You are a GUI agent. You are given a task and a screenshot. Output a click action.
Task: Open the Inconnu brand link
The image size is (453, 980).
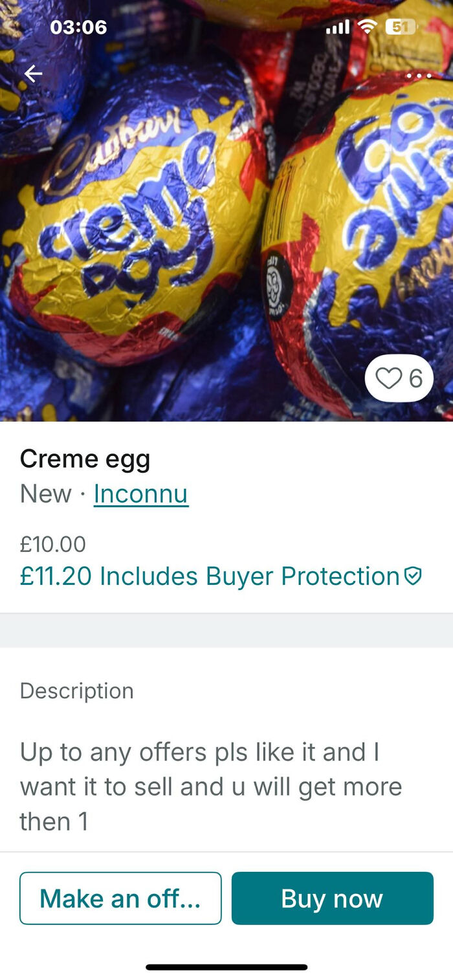coord(140,494)
